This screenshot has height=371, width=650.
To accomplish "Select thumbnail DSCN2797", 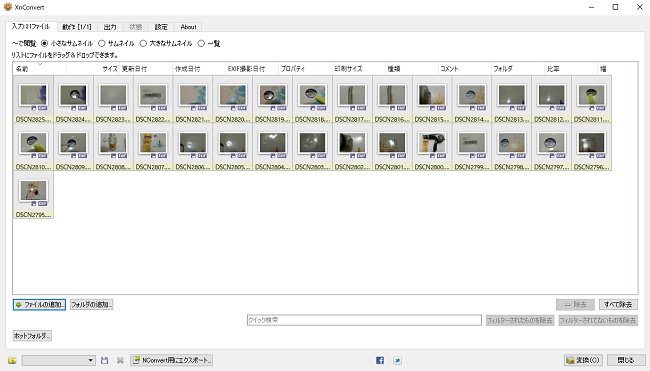I will [551, 147].
